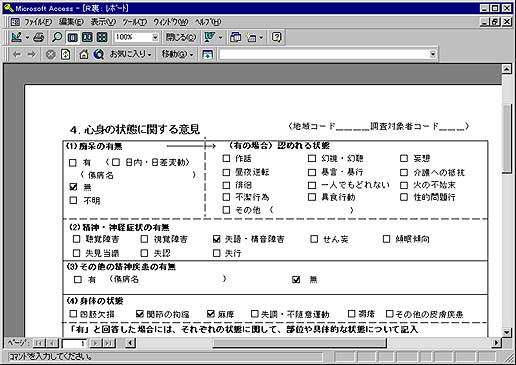516x365 pixels.
Task: Click the horizontal scrollbar right arrow
Action: (497, 343)
